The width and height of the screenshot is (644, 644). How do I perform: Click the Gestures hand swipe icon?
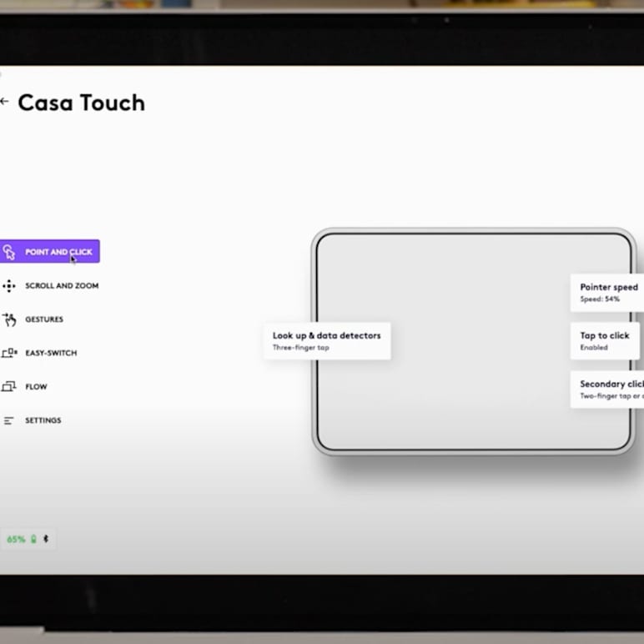pos(9,319)
